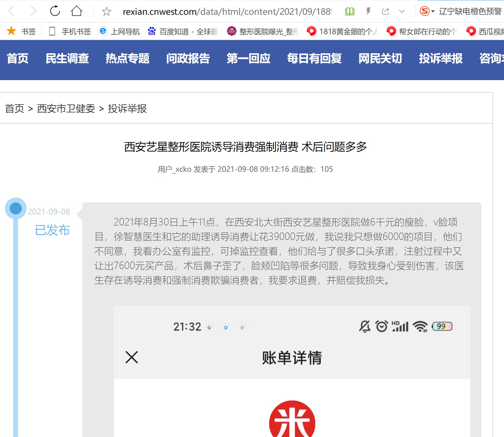The image size is (504, 437).
Task: Open 第一回应 navigation item
Action: click(x=249, y=58)
